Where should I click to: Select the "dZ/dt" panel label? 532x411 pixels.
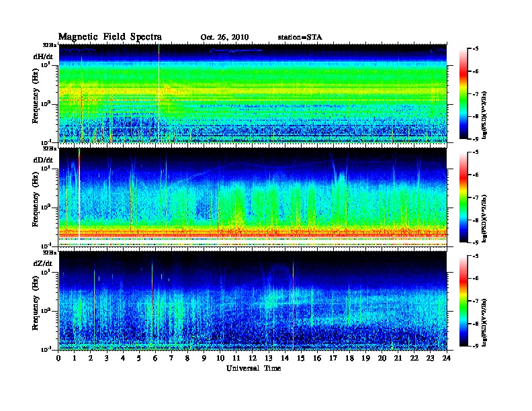coord(43,263)
